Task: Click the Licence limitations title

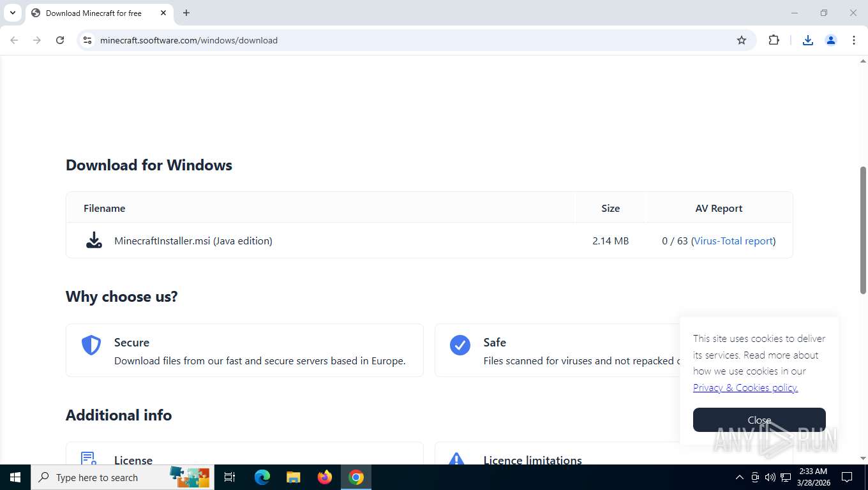Action: coord(532,459)
